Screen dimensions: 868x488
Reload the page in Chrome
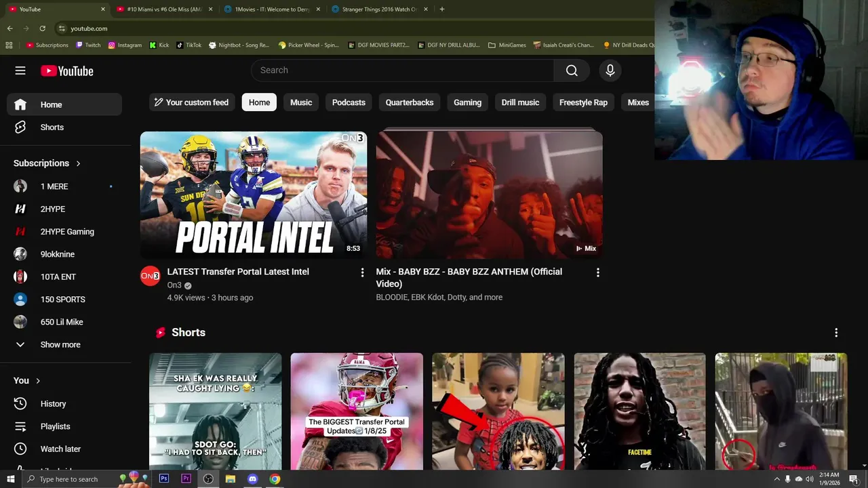(42, 28)
